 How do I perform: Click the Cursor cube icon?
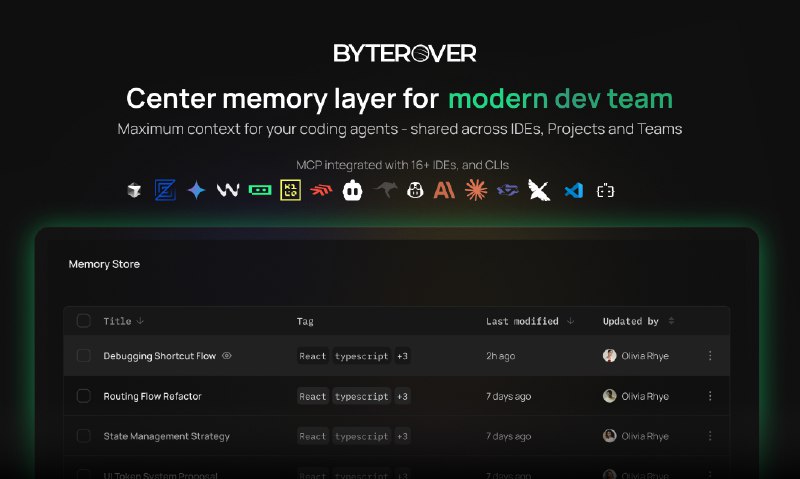pyautogui.click(x=134, y=190)
